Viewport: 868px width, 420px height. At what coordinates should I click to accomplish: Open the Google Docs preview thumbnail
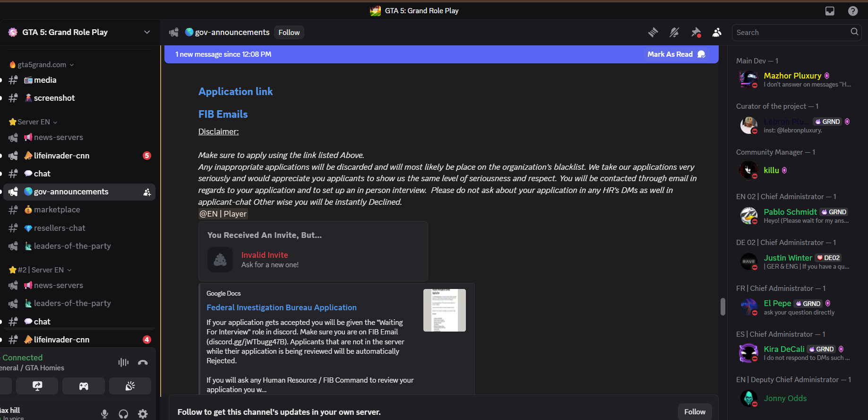(x=444, y=310)
